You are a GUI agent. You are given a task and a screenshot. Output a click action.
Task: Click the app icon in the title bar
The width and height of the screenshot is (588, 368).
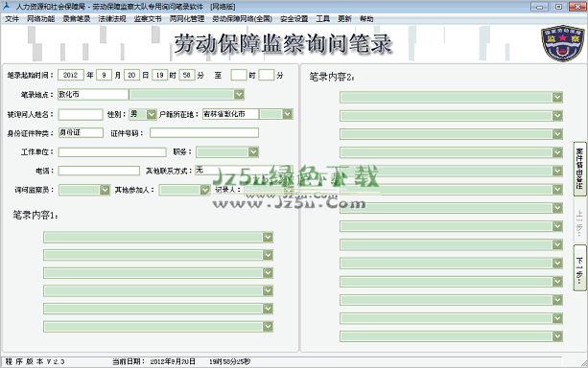pos(6,7)
